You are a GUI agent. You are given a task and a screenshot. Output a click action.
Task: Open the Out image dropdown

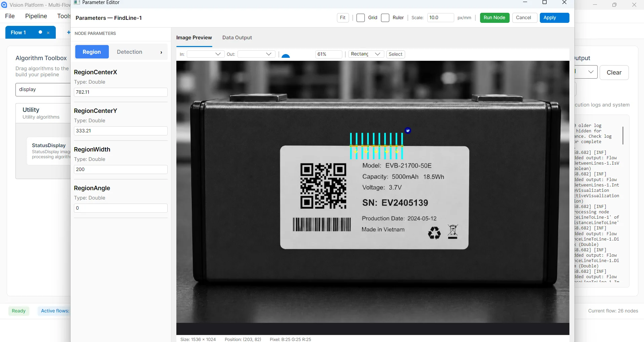pos(256,54)
